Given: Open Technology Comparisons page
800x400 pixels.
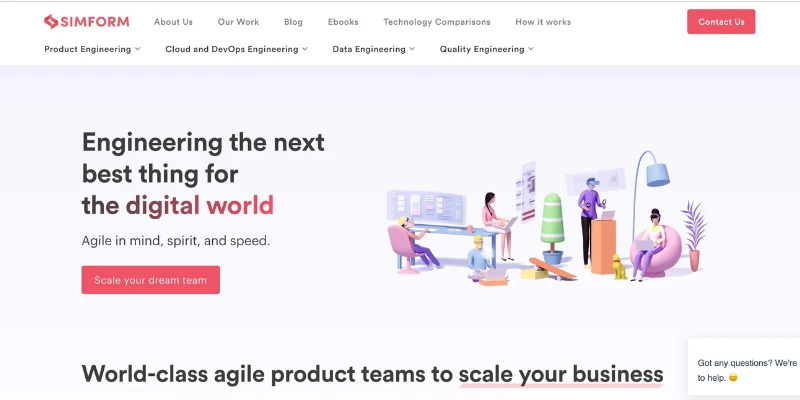Looking at the screenshot, I should [x=437, y=22].
